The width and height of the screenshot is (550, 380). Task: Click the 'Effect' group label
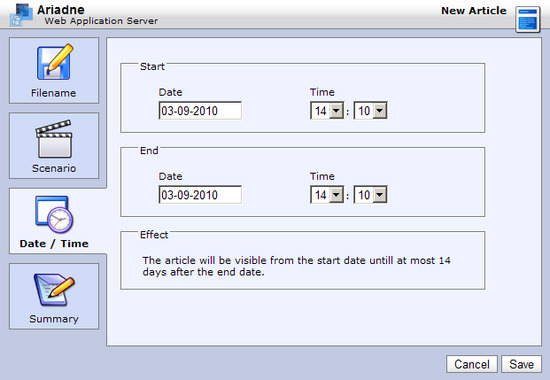(154, 234)
